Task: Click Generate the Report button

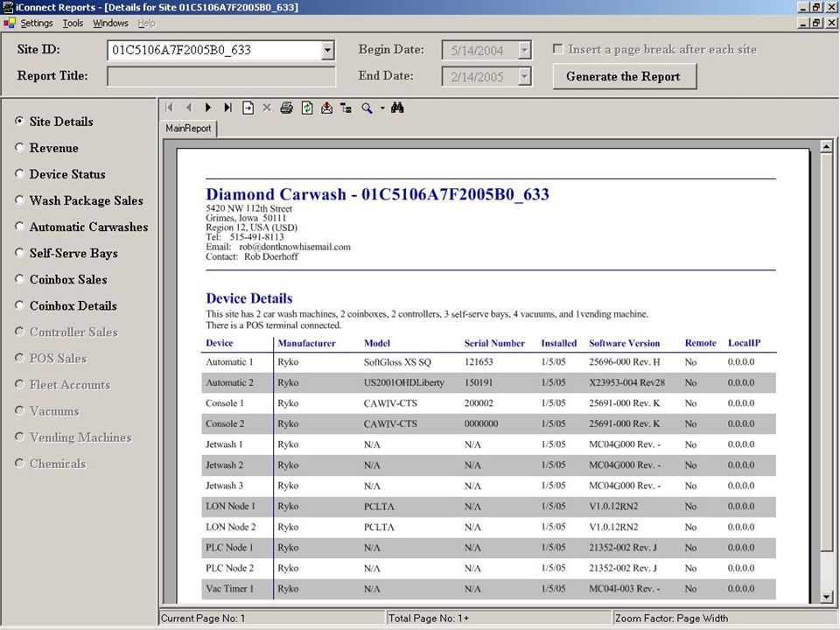Action: [x=625, y=77]
